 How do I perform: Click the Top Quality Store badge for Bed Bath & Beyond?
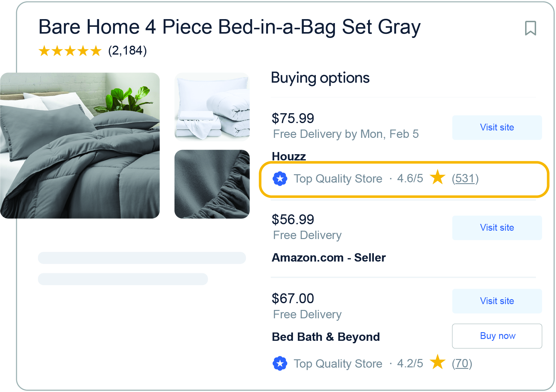[280, 363]
